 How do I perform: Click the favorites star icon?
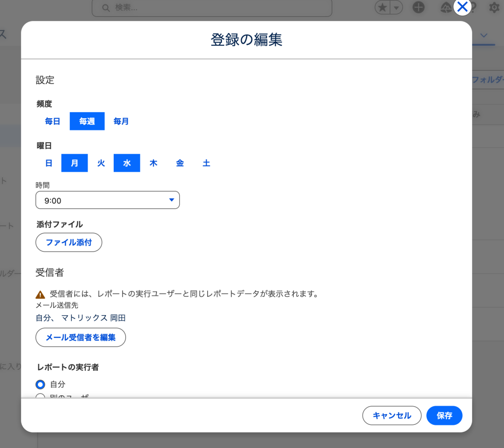click(382, 7)
